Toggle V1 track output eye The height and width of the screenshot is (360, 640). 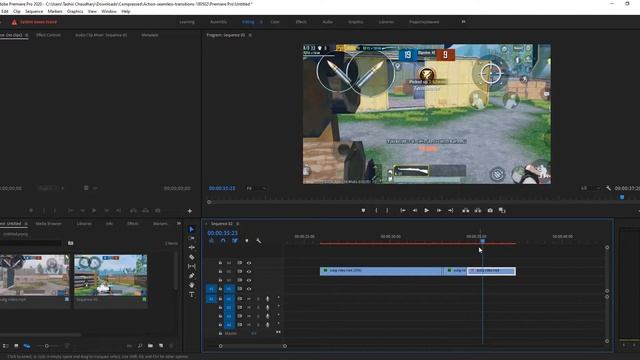click(249, 289)
